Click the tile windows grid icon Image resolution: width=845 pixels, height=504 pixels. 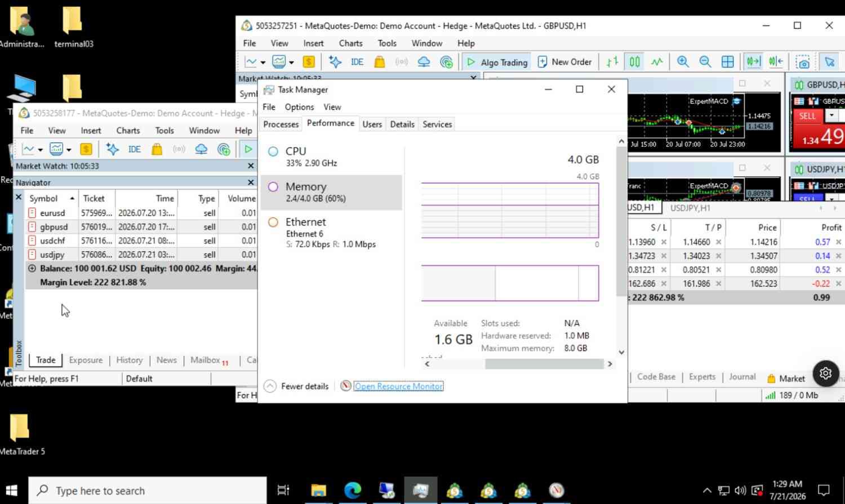point(728,62)
